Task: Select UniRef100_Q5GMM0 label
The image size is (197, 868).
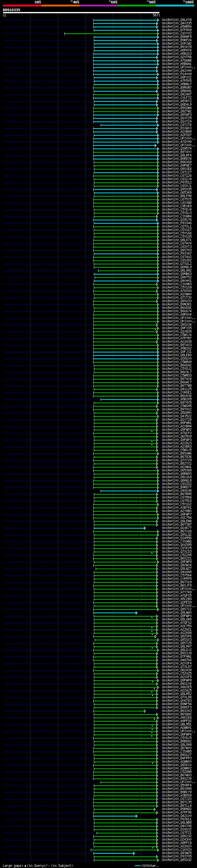Action: (x=176, y=412)
